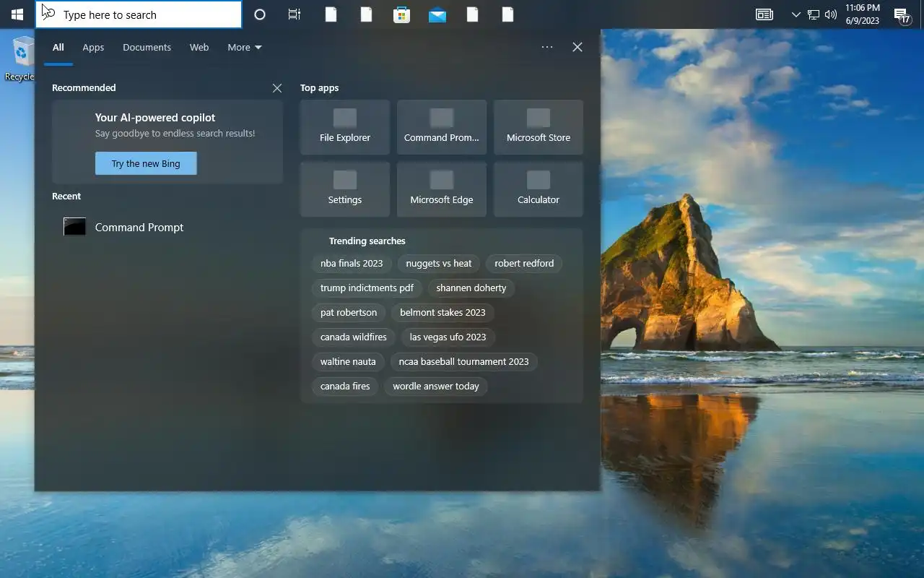Search trending ncaa baseball tournament 2023
Viewport: 924px width, 578px height.
click(463, 362)
